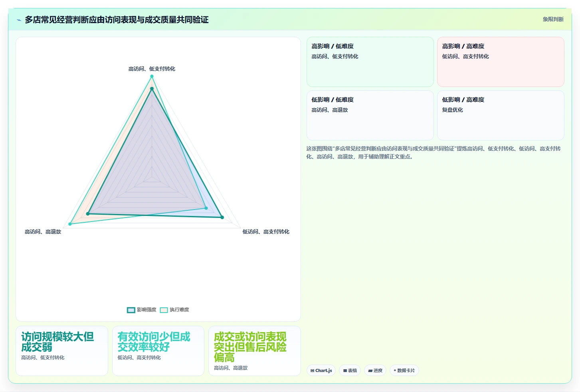Click radar axis label 高访问、低支付转化

point(152,69)
